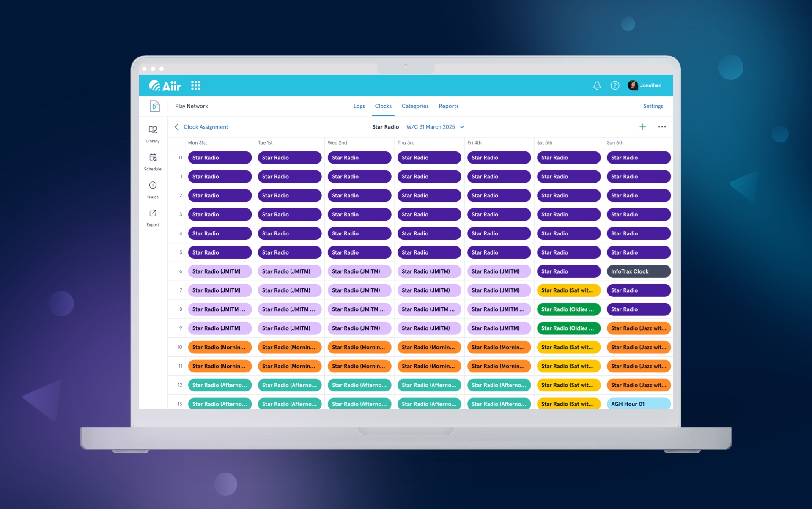
Task: Select Thursday hour 3 Star Radio clock
Action: (x=429, y=215)
